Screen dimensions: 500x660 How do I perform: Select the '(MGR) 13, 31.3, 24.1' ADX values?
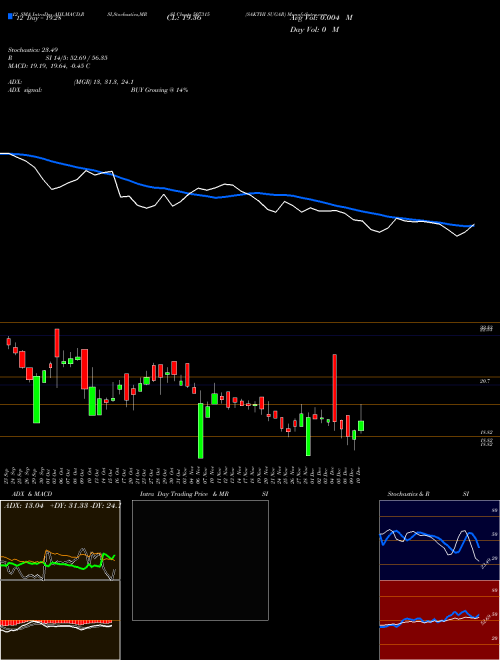tap(104, 82)
